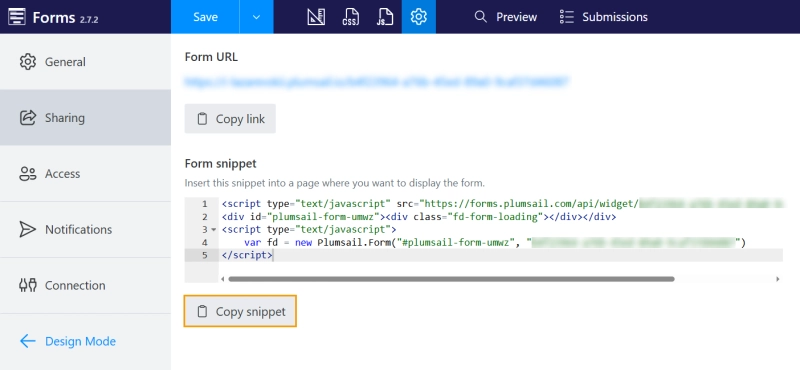Click the 'Form snippet' heading
The image size is (800, 370).
(220, 164)
